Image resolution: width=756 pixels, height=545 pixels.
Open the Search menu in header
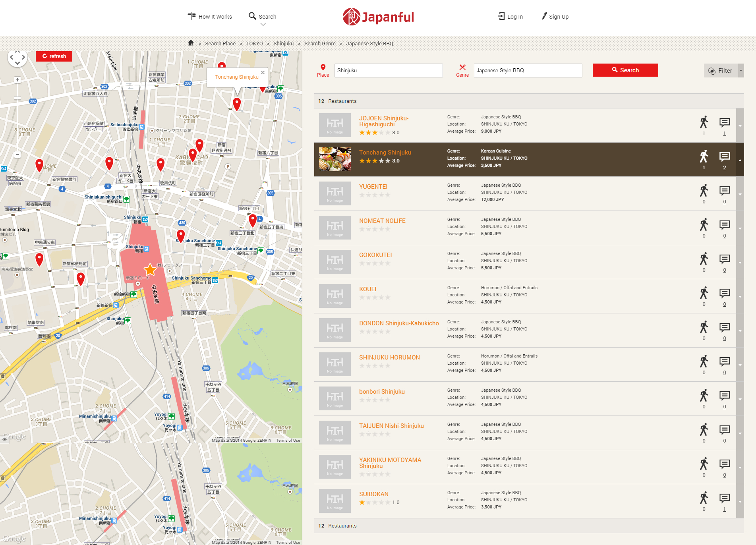click(x=262, y=16)
